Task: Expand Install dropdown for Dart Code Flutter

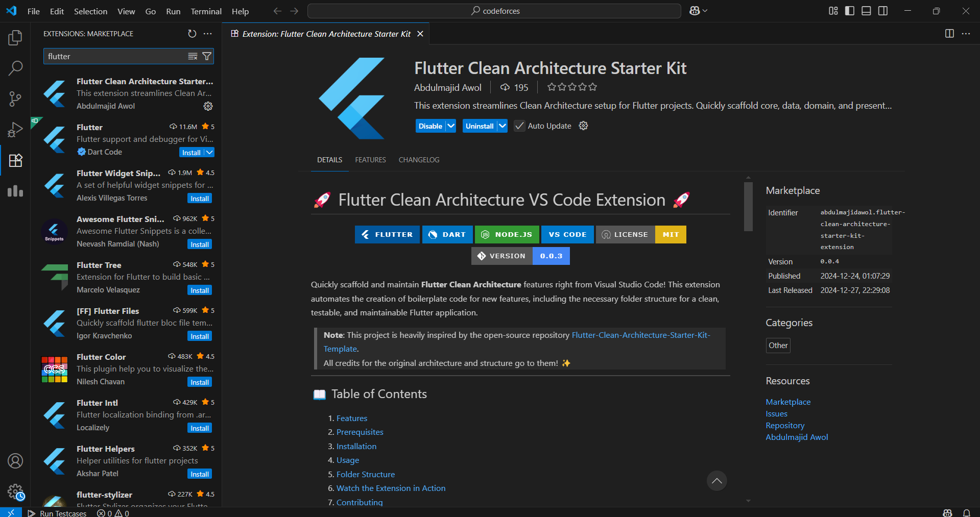Action: pos(209,152)
